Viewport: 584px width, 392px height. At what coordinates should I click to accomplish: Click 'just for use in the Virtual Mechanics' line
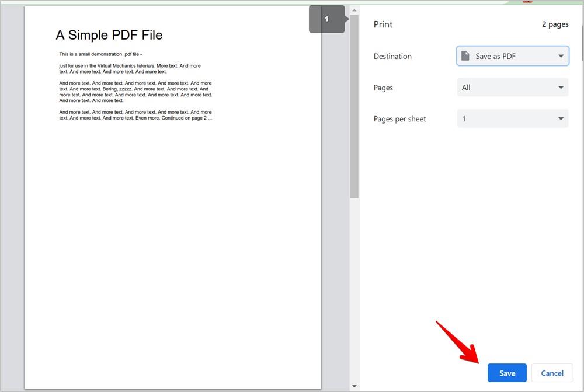(x=130, y=66)
